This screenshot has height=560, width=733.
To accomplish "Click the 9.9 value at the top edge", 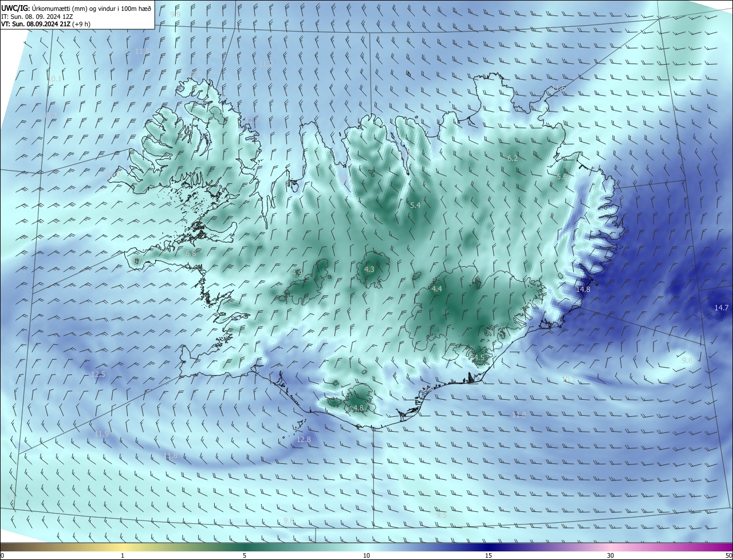I will (175, 14).
